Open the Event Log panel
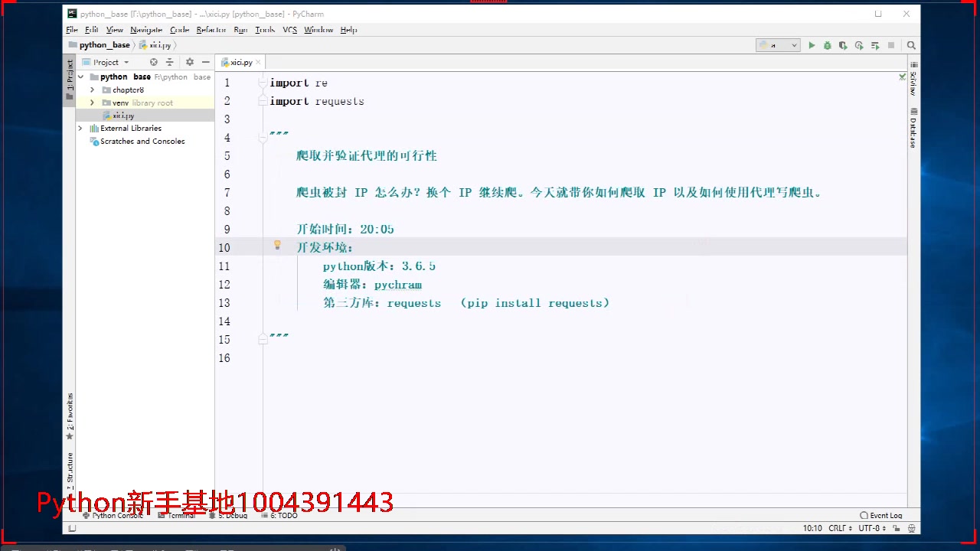This screenshot has height=551, width=980. pos(881,516)
